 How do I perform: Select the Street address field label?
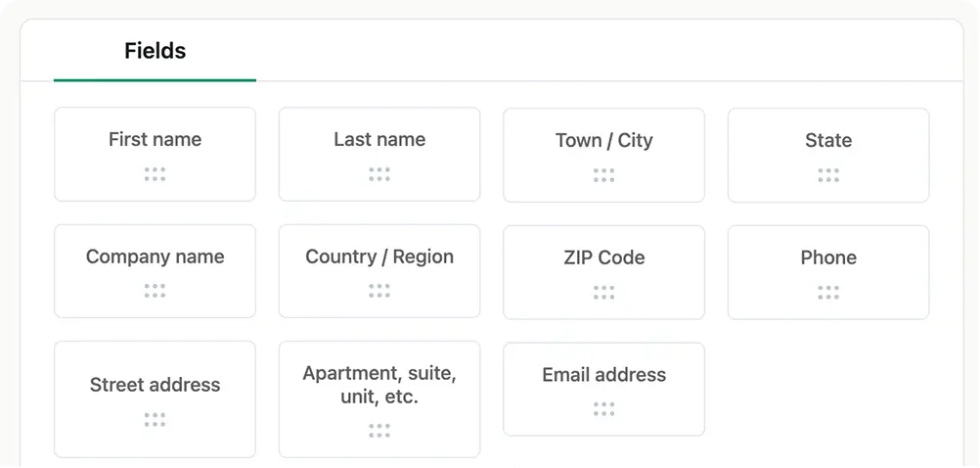155,385
